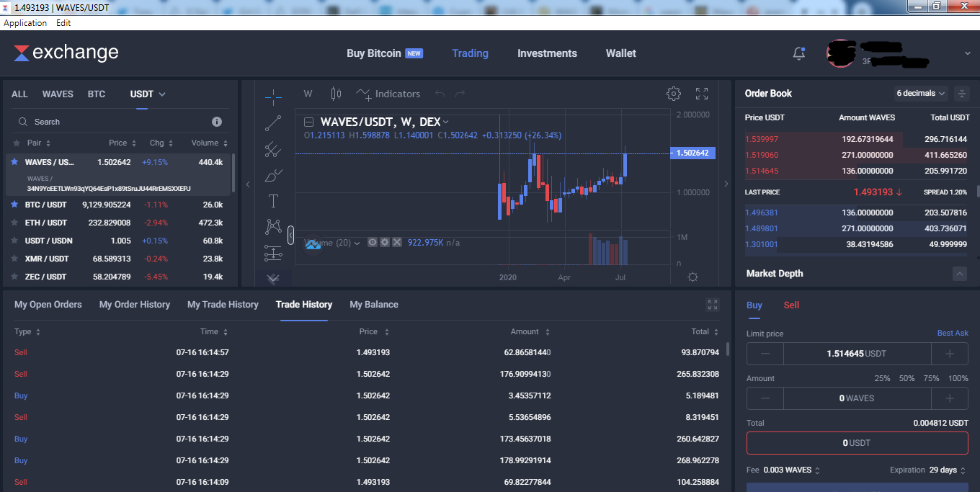Open the Trading section
This screenshot has width=980, height=492.
coord(470,53)
